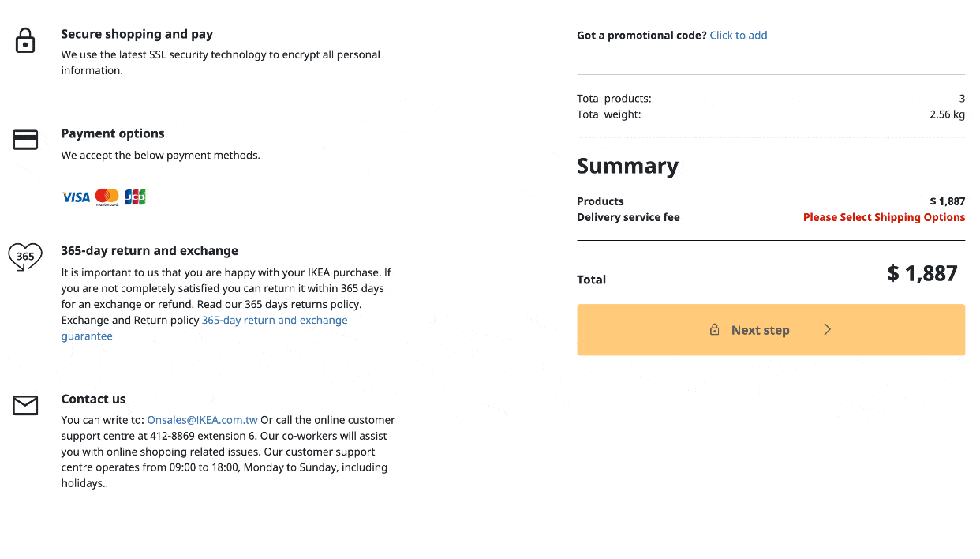The image size is (980, 559).
Task: Click the Mastercard payment logo
Action: tap(107, 197)
